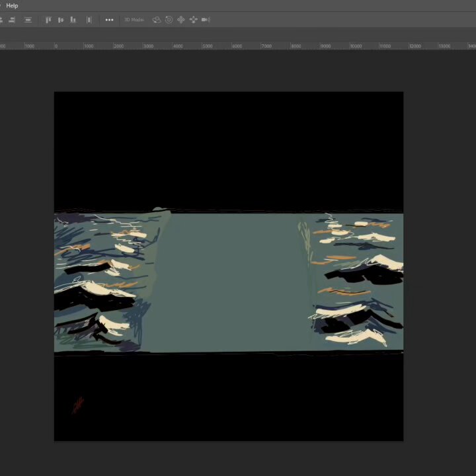Click the align right edges icon
The height and width of the screenshot is (476, 476).
point(12,20)
